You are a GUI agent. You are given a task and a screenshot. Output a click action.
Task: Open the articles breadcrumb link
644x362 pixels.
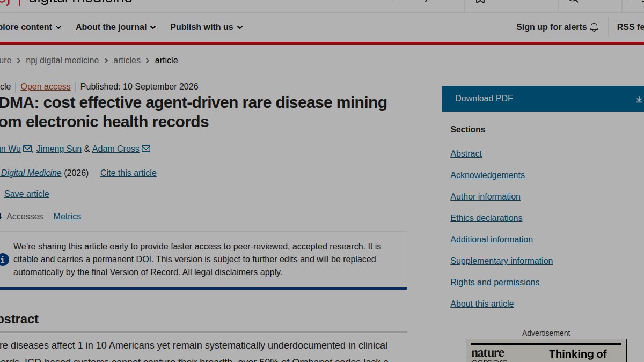point(127,61)
